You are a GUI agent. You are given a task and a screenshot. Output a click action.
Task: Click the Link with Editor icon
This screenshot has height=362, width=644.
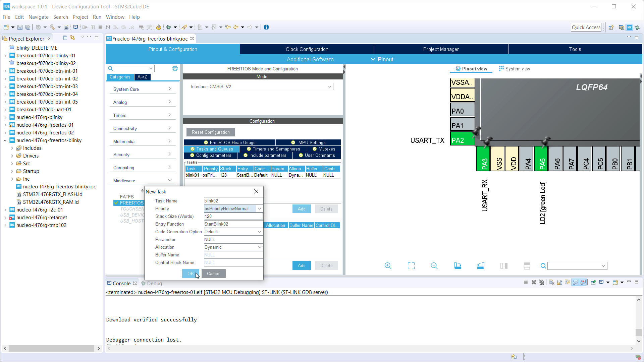pos(72,38)
